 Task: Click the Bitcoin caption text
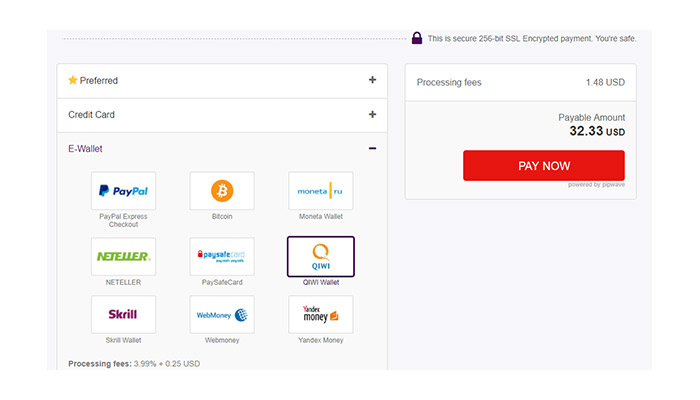222,217
